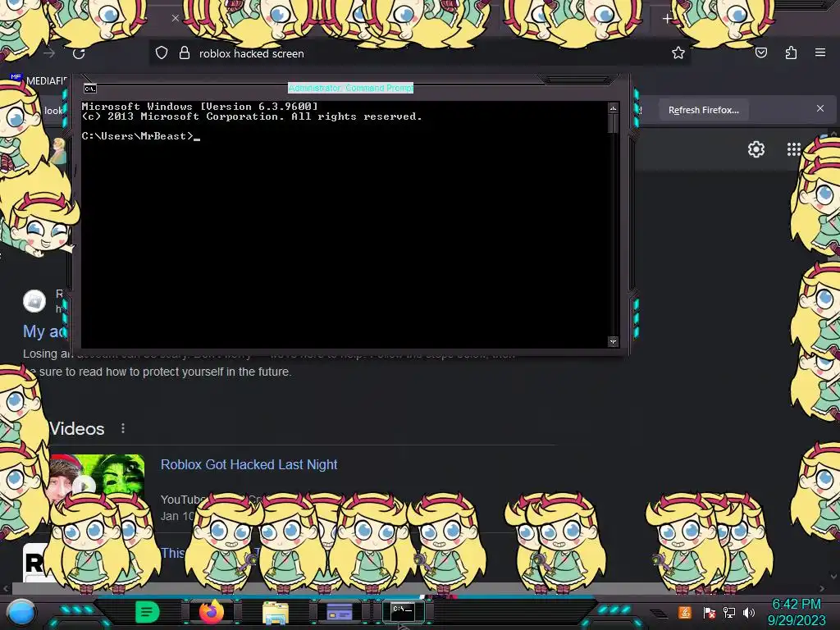Click the Microsoft Windows version text line
This screenshot has width=840, height=630.
pyautogui.click(x=200, y=106)
